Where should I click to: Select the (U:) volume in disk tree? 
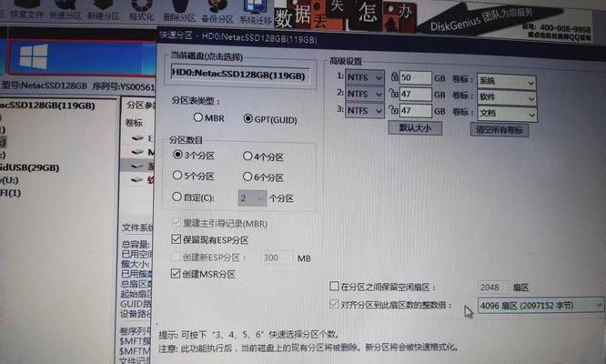(9, 180)
